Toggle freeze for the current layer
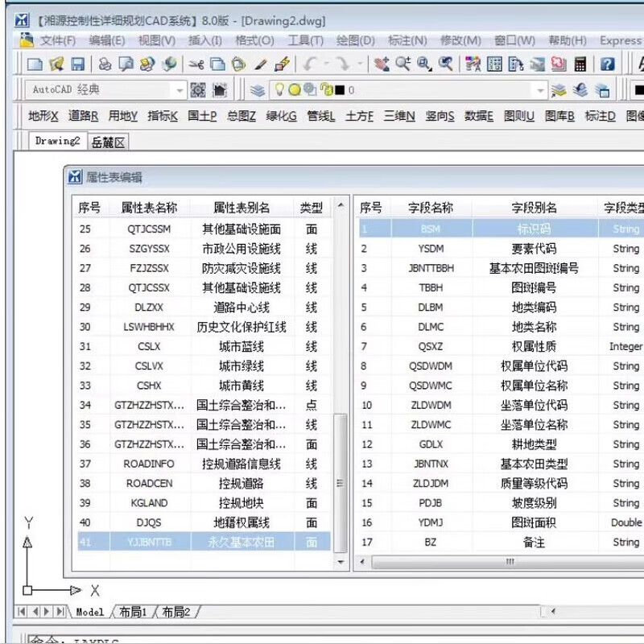This screenshot has height=644, width=644. pyautogui.click(x=295, y=91)
